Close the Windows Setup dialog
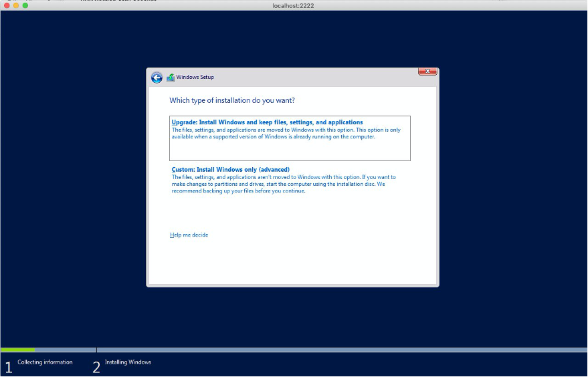 427,72
